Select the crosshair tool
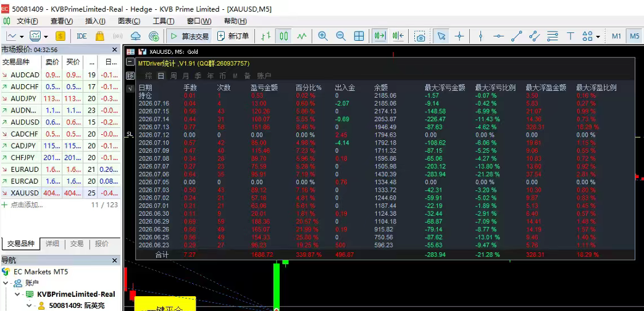The image size is (644, 311). (x=459, y=36)
